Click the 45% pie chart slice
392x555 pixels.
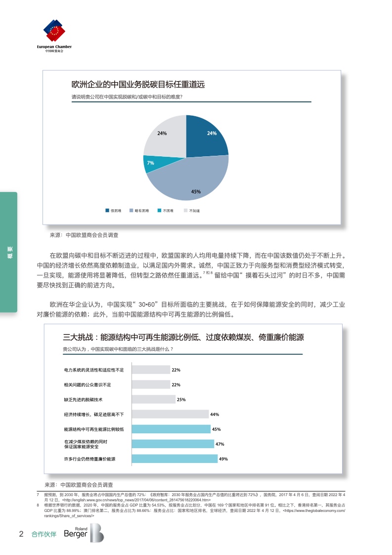pyautogui.click(x=193, y=181)
